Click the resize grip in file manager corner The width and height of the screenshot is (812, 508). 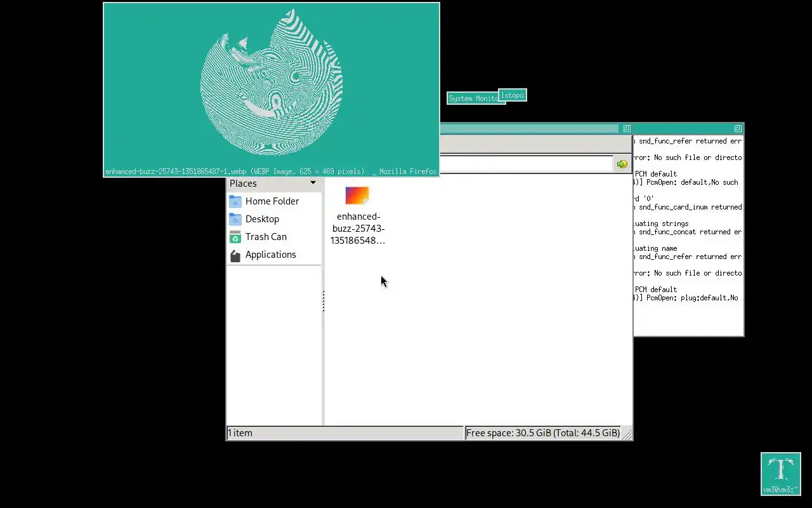627,434
